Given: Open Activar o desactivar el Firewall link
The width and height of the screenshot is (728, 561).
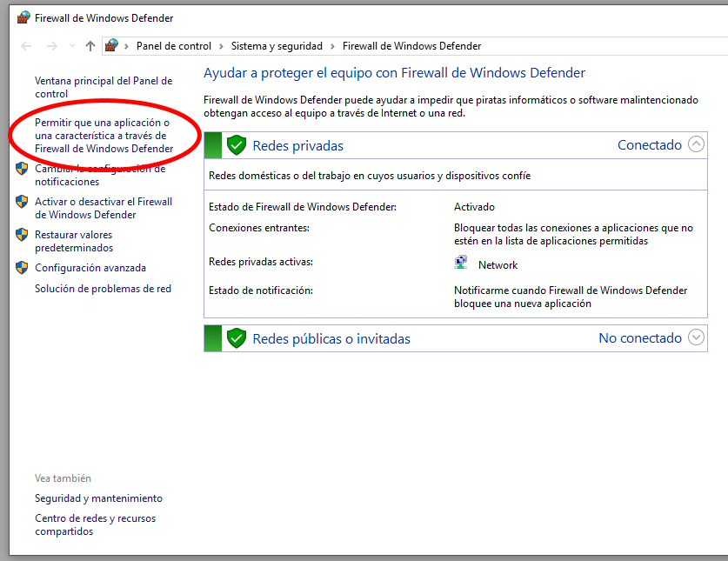Looking at the screenshot, I should click(x=104, y=208).
